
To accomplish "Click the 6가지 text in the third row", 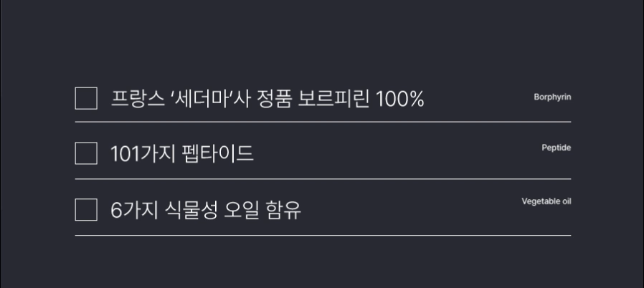I will (135, 211).
